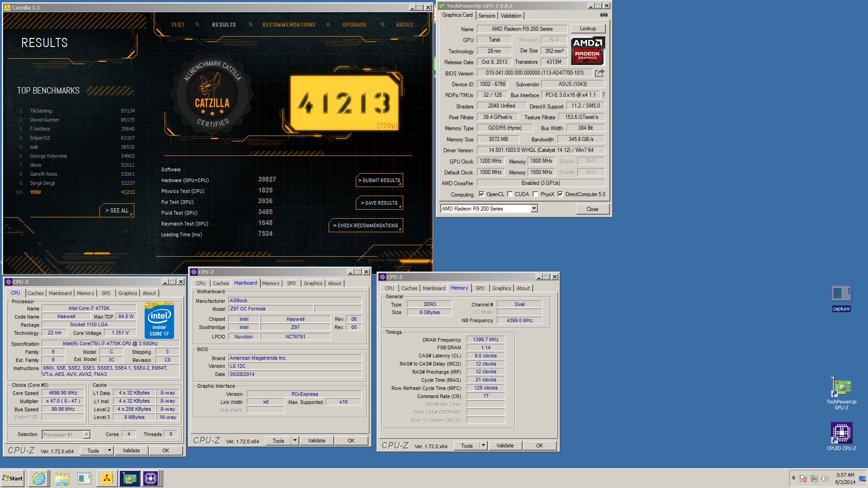Click the Bus Interface question mark help icon

(x=603, y=95)
